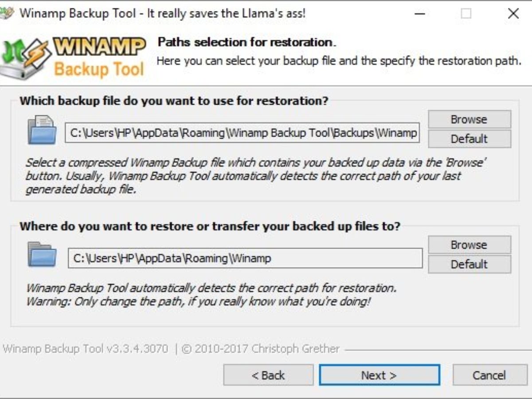Go back to the previous step
Viewport: 532px width, 399px height.
[x=268, y=375]
